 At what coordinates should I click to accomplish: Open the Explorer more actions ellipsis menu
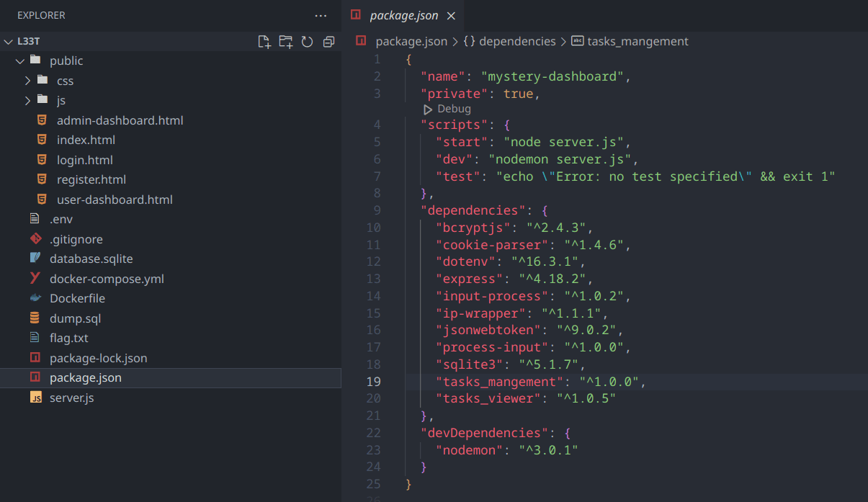click(321, 15)
